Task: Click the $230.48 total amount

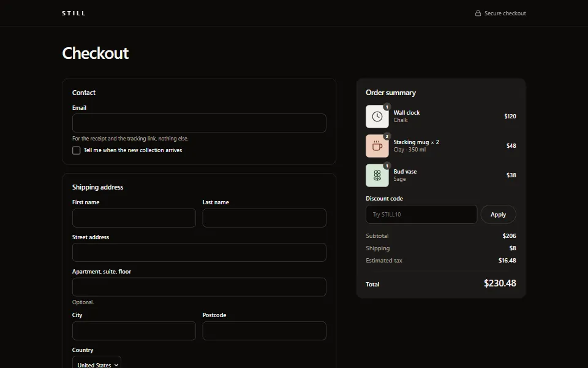Action: click(x=500, y=283)
